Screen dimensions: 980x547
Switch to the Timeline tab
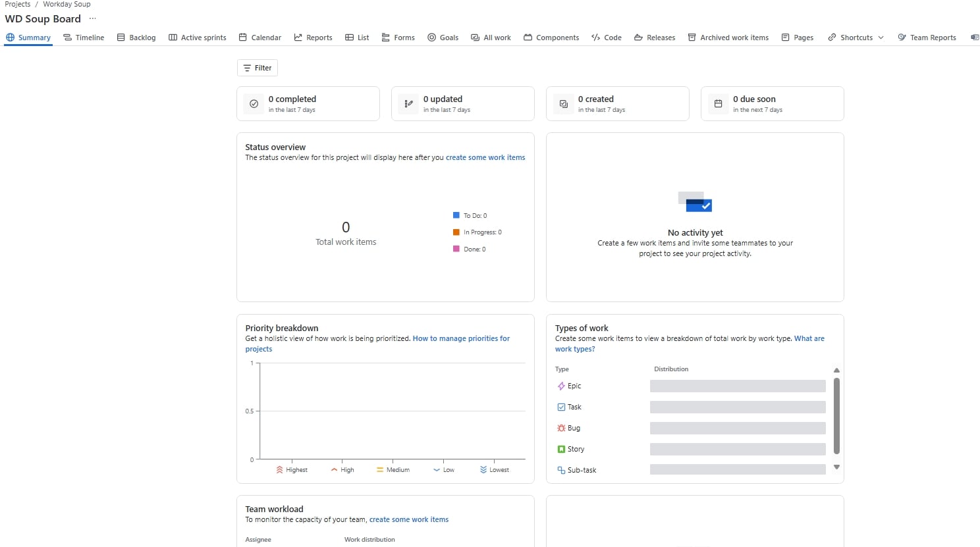coord(84,38)
